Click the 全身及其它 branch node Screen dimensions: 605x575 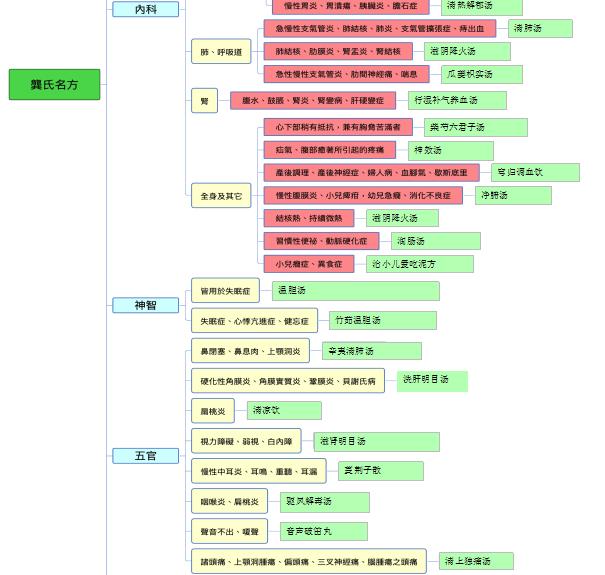[221, 196]
